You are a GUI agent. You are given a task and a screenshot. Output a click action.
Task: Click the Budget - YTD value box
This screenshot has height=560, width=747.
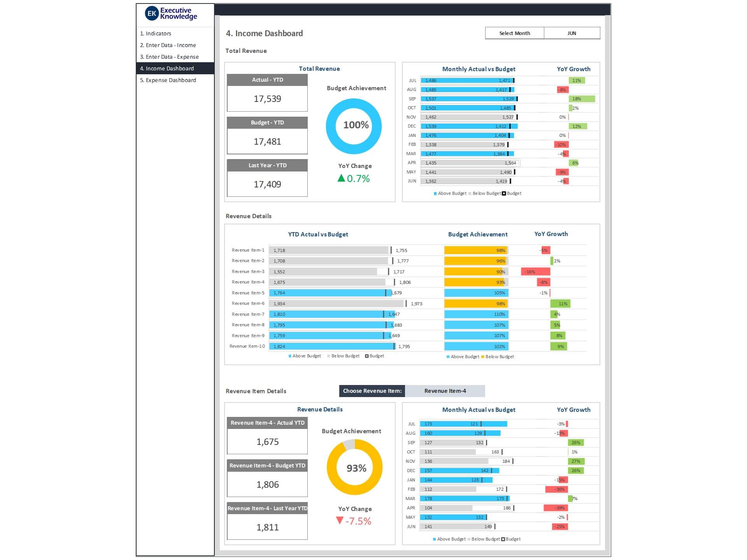(267, 142)
